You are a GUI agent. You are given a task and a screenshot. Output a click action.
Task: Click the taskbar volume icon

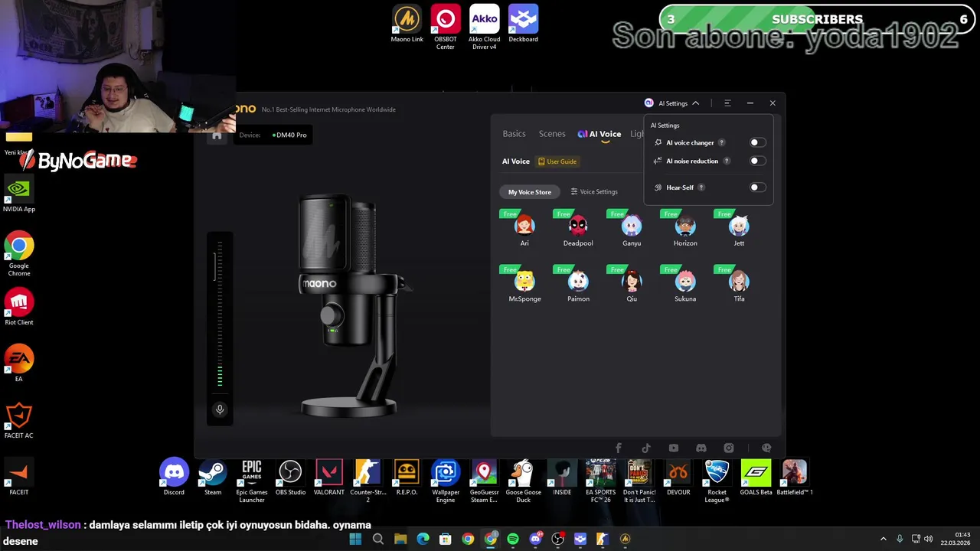(928, 539)
